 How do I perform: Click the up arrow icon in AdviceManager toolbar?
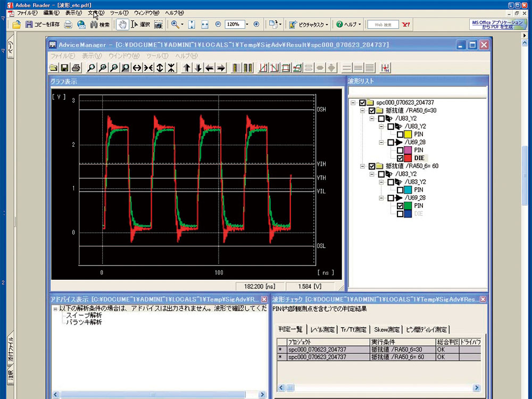[187, 68]
